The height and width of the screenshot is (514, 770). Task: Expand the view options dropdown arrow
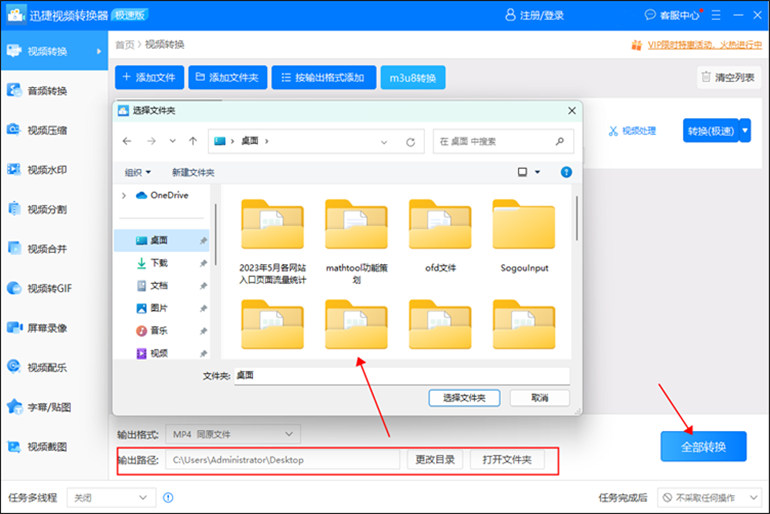click(x=537, y=172)
